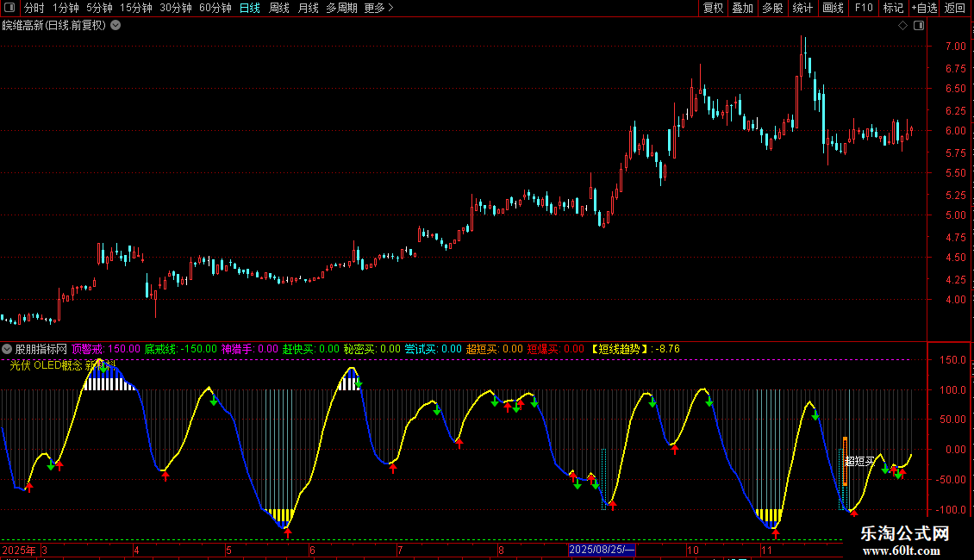Open the 画线 drawing tools
Viewport: 974px width, 560px height.
pyautogui.click(x=834, y=9)
